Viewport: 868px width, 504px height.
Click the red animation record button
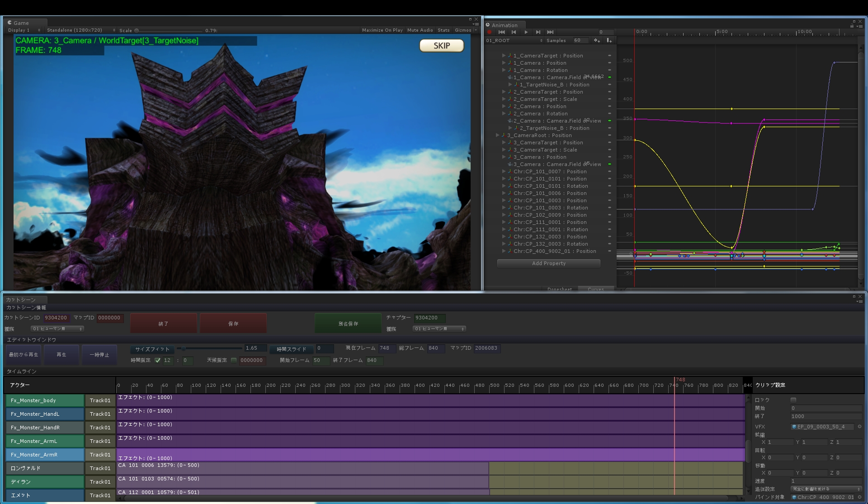point(489,32)
